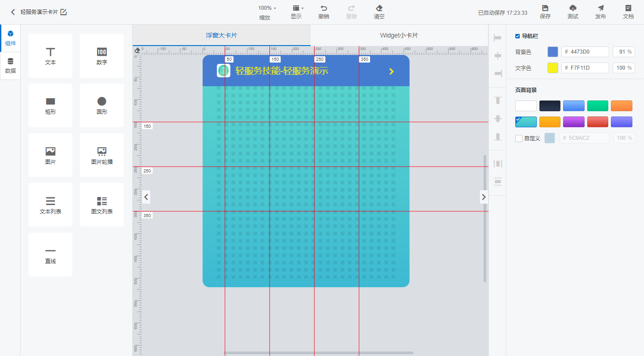Select the amber yellow page background swatch

click(x=550, y=122)
